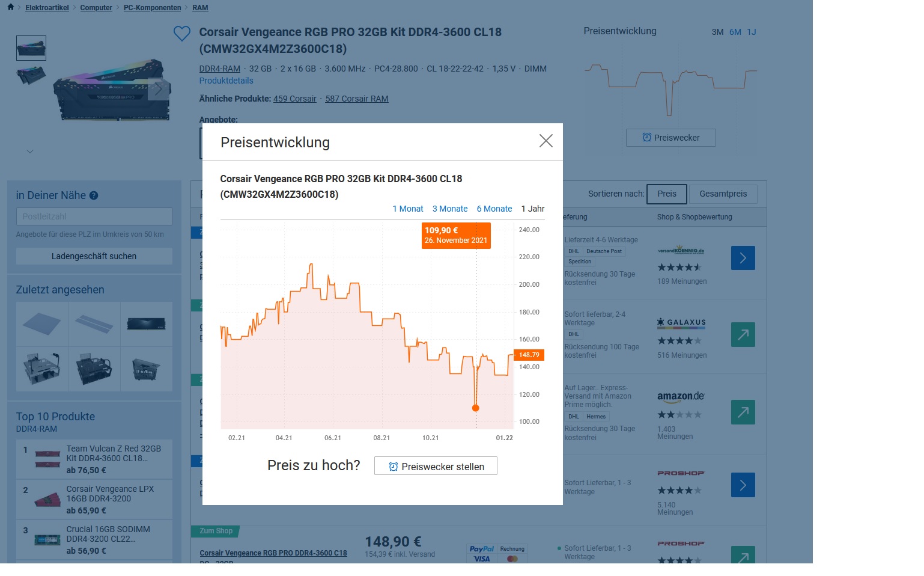Sort offers by Gesamtpreis
This screenshot has height=576, width=924.
pyautogui.click(x=723, y=194)
